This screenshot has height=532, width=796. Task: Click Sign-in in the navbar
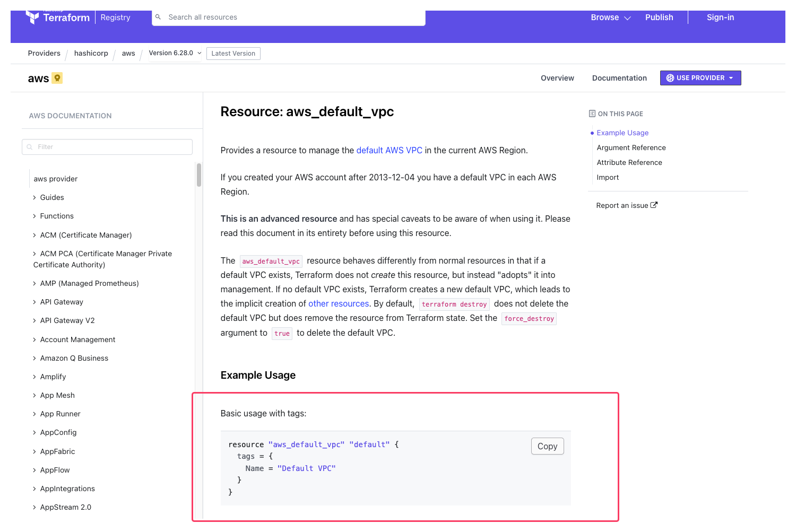click(x=720, y=17)
